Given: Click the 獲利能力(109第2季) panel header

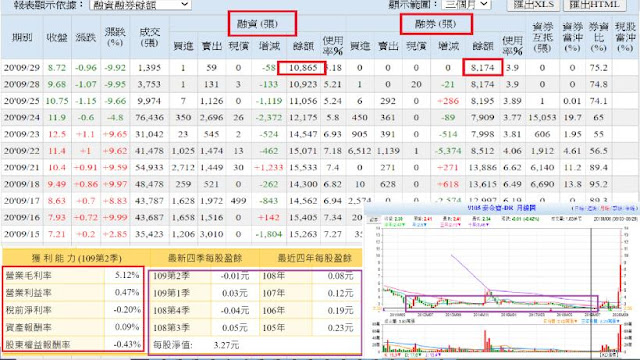Looking at the screenshot, I should 77,258.
